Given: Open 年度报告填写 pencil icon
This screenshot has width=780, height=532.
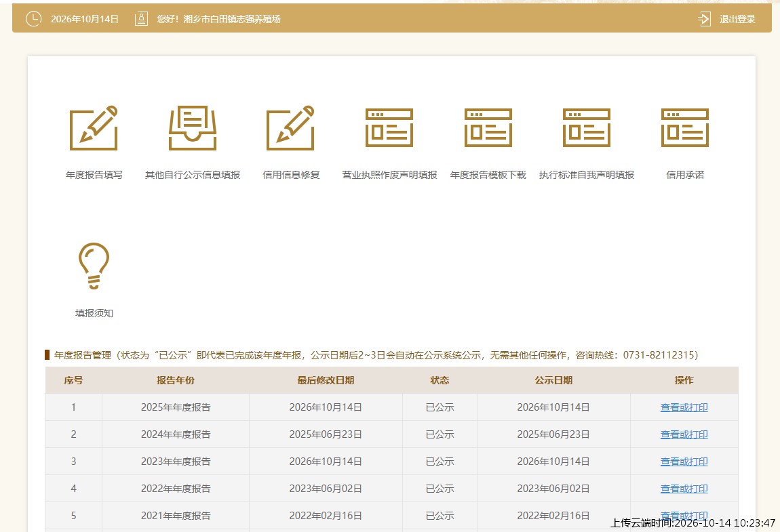Looking at the screenshot, I should 94,128.
